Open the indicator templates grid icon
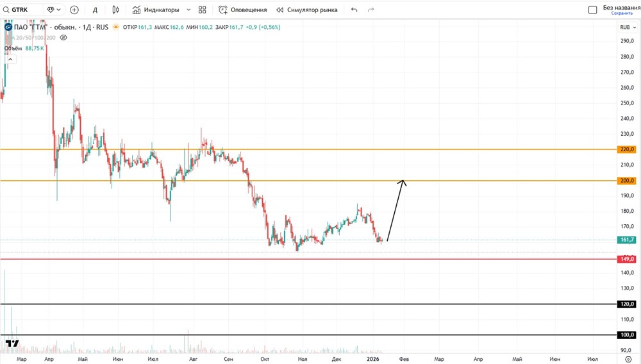The image size is (641, 364). [x=203, y=10]
